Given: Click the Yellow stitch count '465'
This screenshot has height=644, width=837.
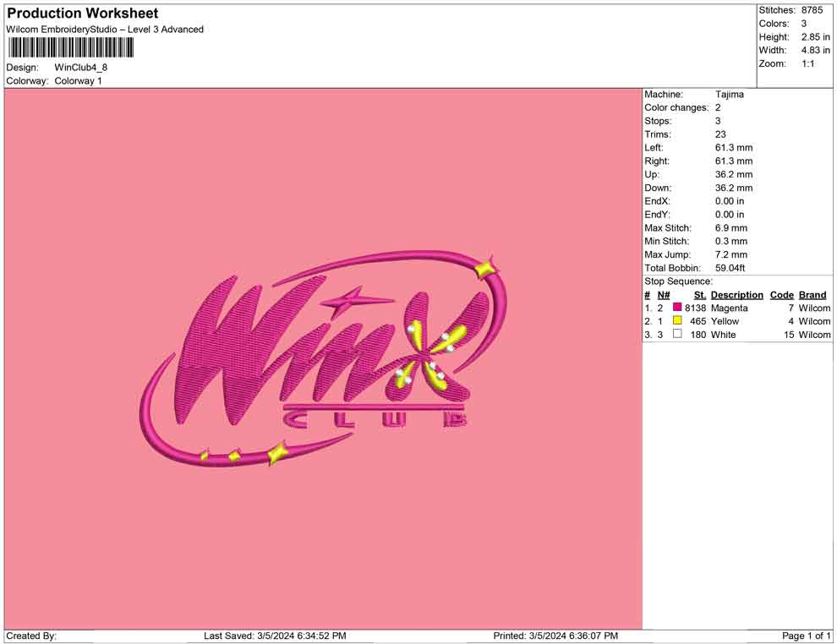Looking at the screenshot, I should pos(697,321).
